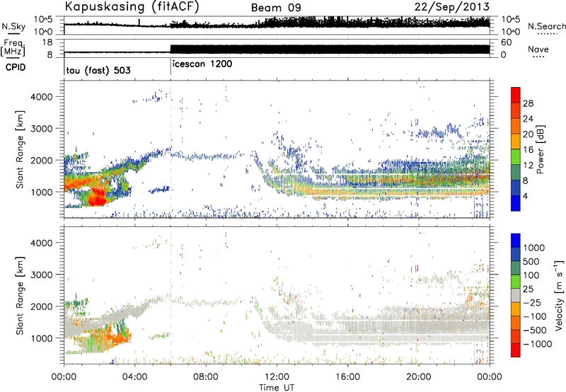Click the 60 tick on the Nave axis
566x392 pixels.
click(507, 42)
